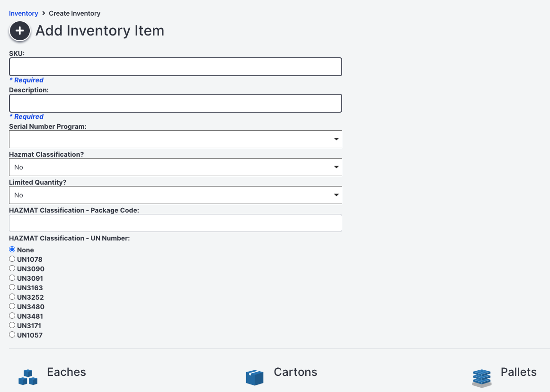The image size is (550, 392).
Task: Click the plus icon beside Add Inventory Item
Action: pyautogui.click(x=19, y=30)
